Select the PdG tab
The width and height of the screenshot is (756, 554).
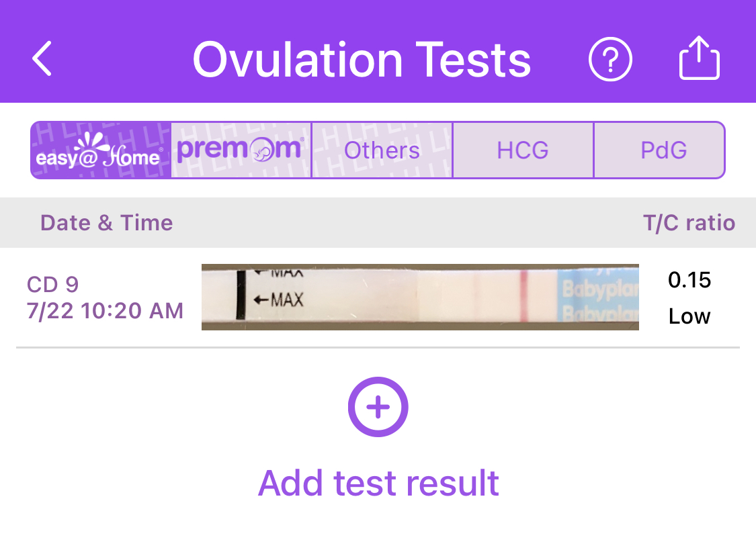pos(663,150)
